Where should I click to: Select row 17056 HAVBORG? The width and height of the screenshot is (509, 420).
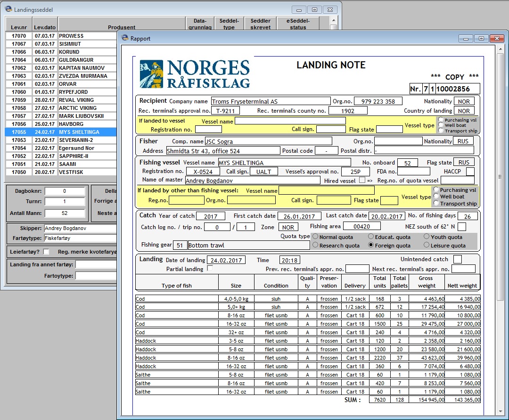point(61,124)
